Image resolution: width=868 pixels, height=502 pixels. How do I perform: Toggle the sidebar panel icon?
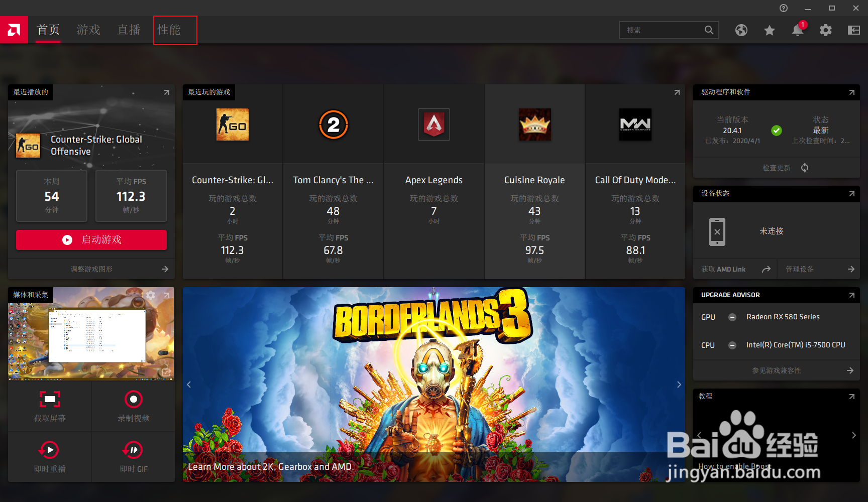[853, 30]
